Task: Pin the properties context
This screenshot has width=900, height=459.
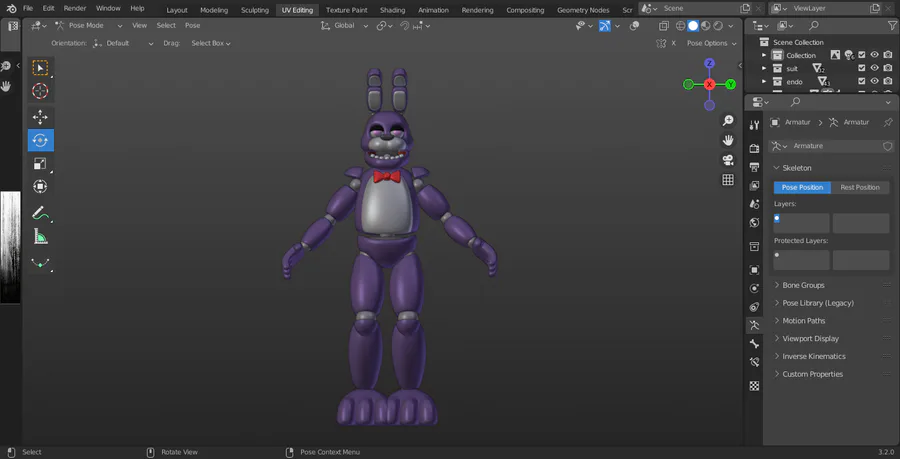Action: (x=888, y=122)
